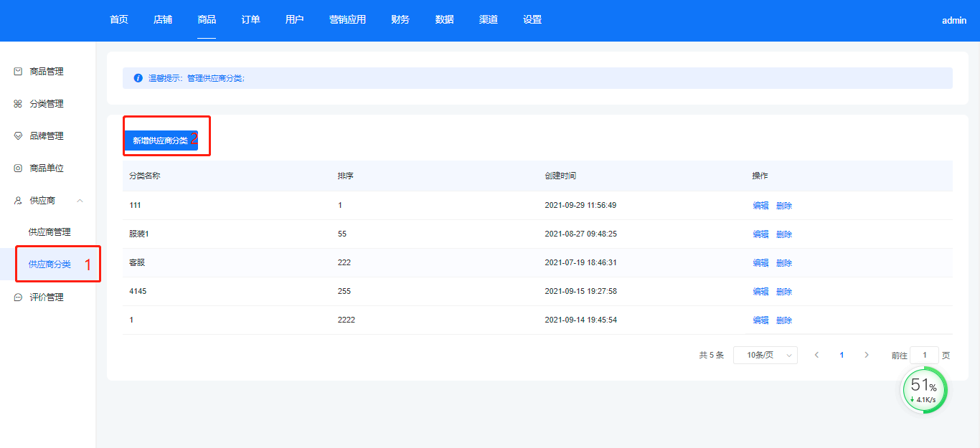The image size is (980, 448).
Task: Click the 分类管理 sidebar icon
Action: point(18,104)
